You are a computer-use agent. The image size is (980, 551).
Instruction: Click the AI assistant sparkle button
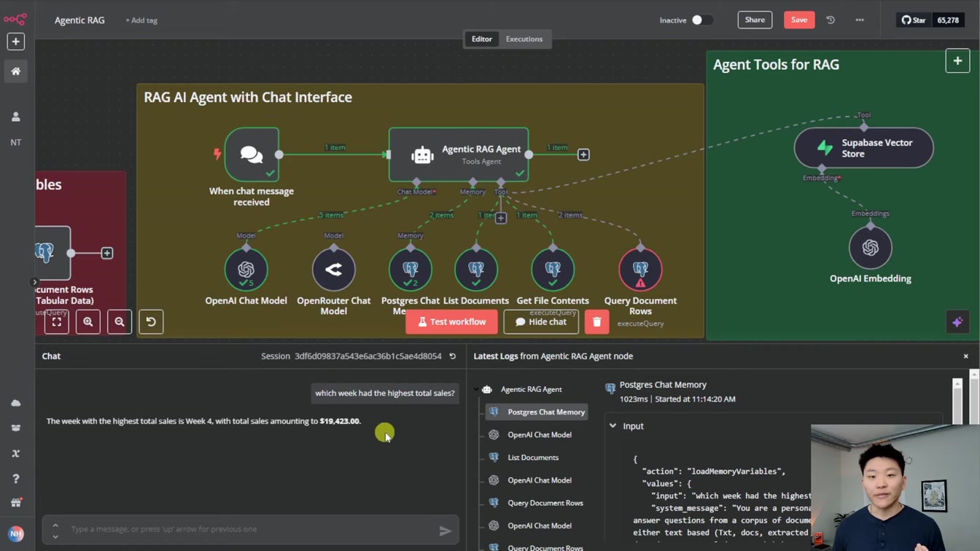point(957,322)
